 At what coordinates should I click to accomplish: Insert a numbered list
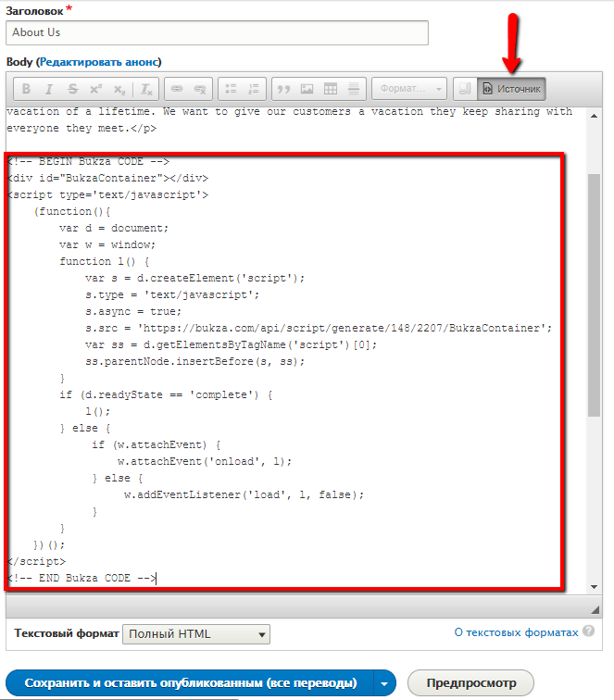254,89
